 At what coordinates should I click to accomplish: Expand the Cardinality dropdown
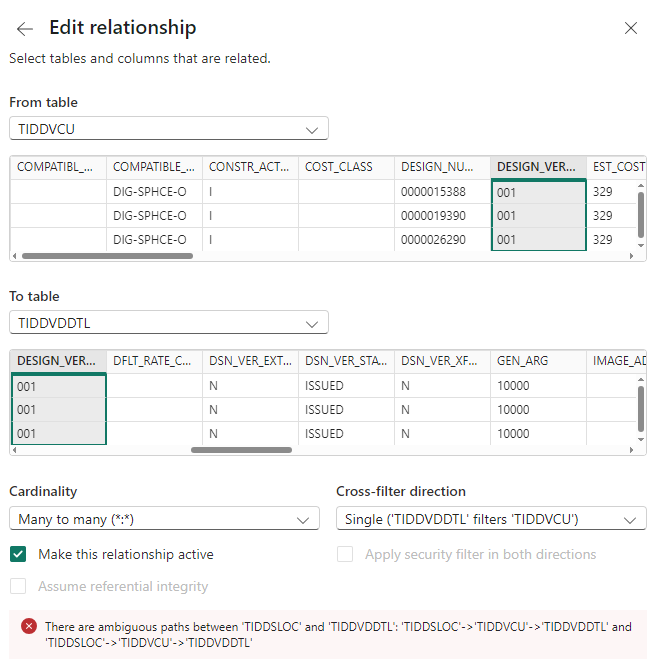coord(164,519)
